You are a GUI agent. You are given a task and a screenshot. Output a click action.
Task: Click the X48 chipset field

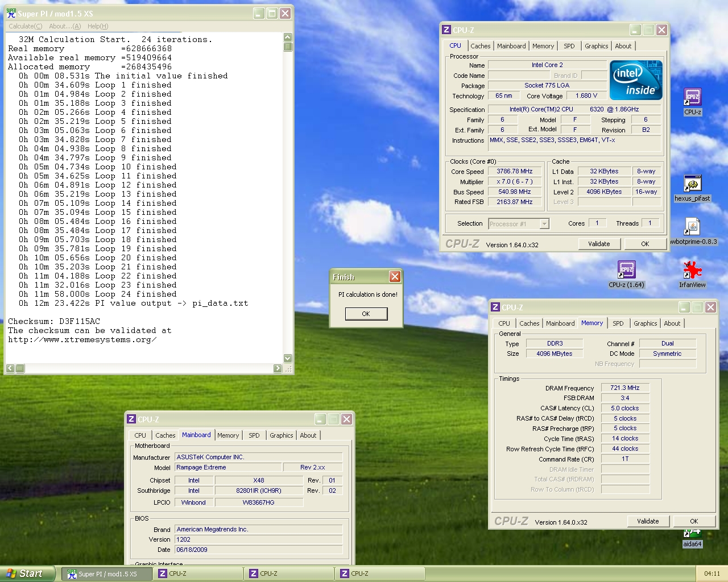coord(259,481)
